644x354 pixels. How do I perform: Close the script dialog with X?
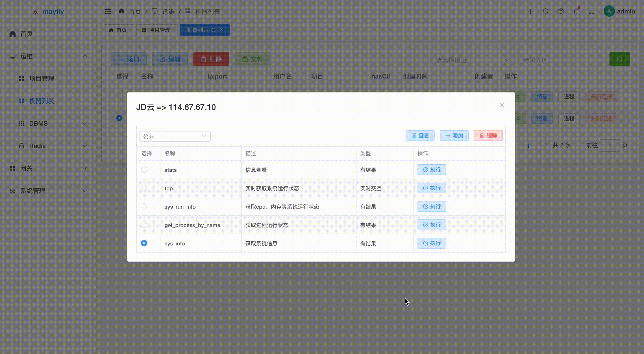tap(502, 105)
